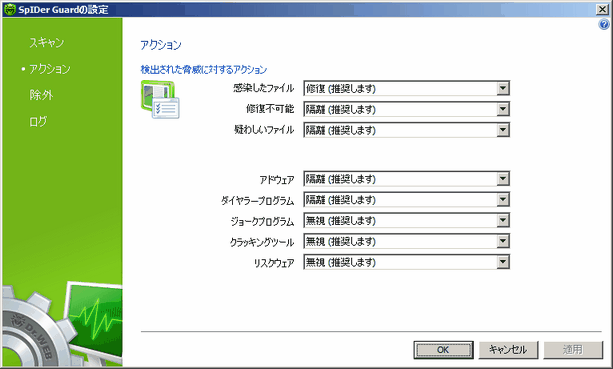
Task: Open the リスクウェア action dropdown
Action: 407,262
